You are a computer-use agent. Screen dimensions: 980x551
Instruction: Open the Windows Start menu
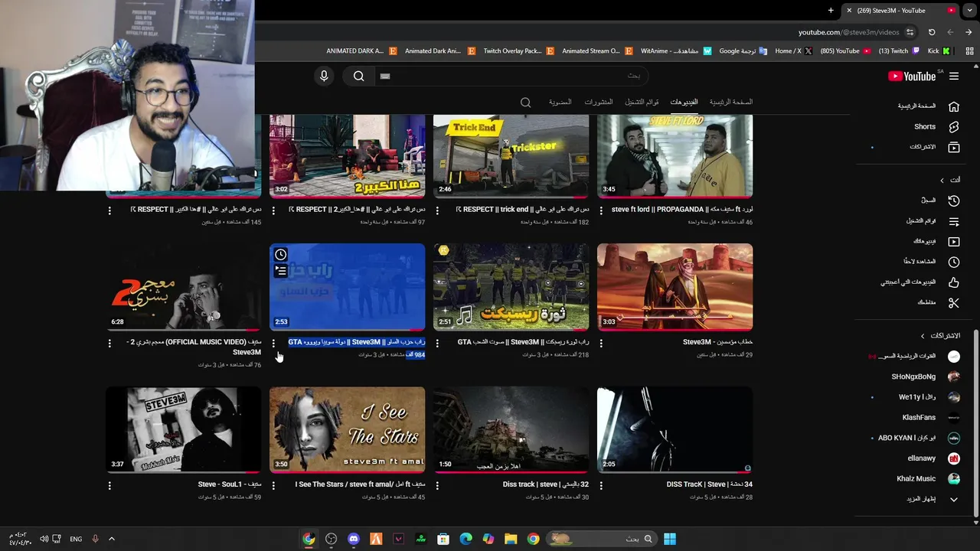pyautogui.click(x=670, y=539)
